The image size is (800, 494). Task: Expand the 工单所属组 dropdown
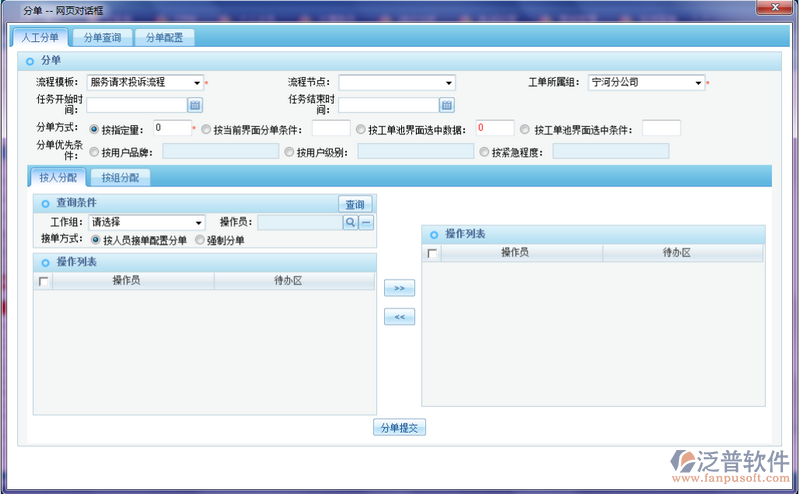(x=699, y=82)
